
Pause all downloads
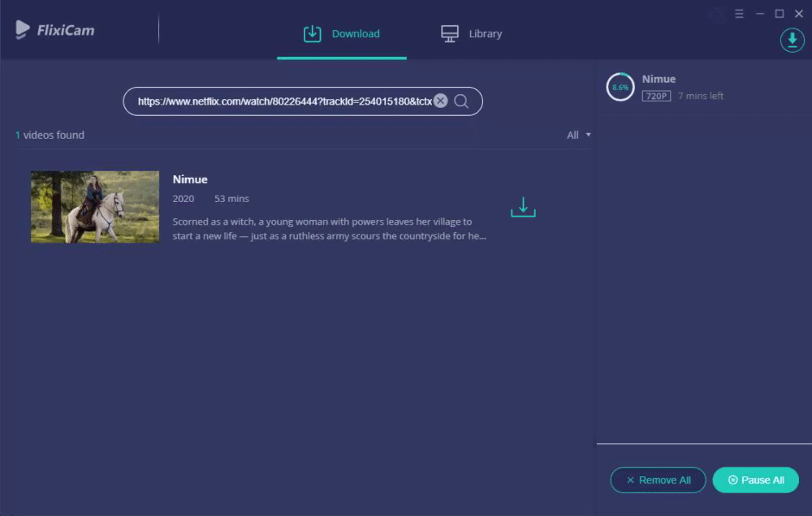[x=755, y=480]
